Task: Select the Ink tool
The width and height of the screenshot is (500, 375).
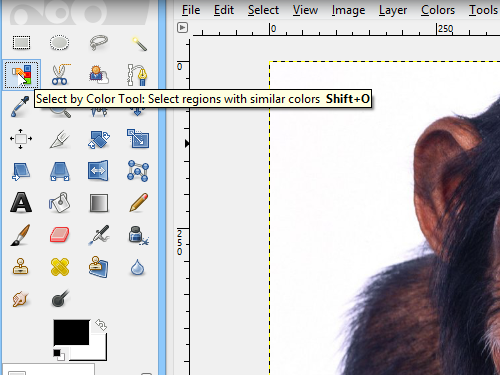Action: (138, 235)
